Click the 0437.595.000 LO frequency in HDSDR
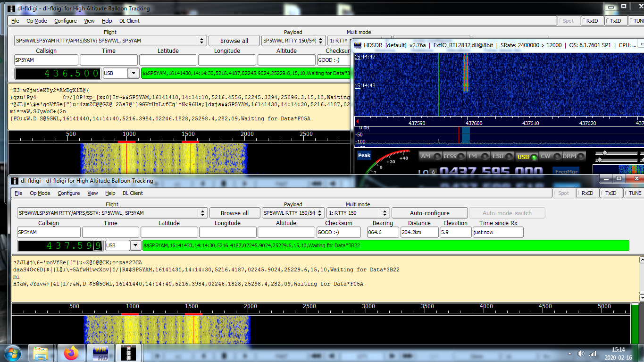This screenshot has height=362, width=644. (492, 172)
